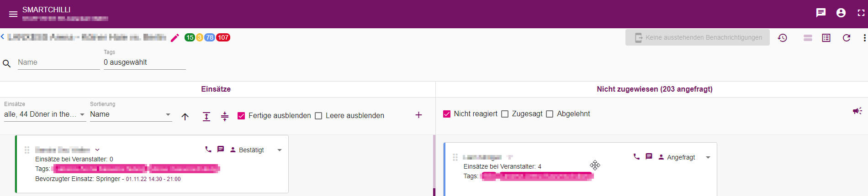Viewport: 868px width, 196px height.
Task: Click the megaphone announcement icon
Action: [857, 111]
